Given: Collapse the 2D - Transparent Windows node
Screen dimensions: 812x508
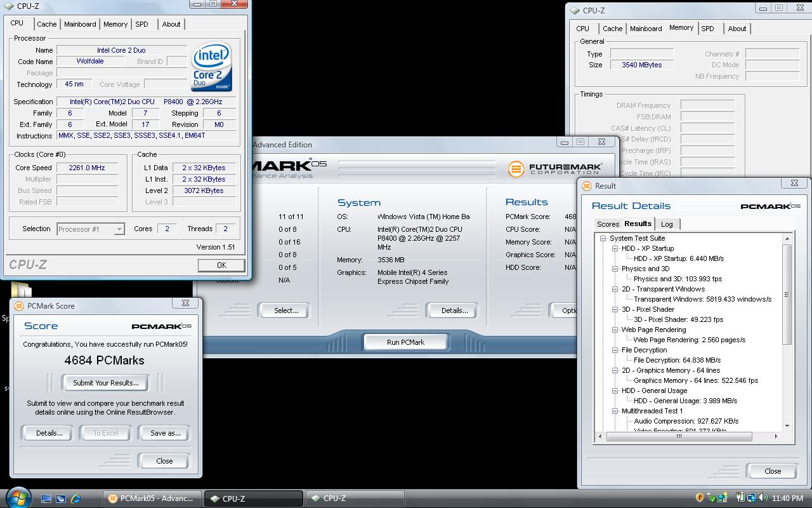Looking at the screenshot, I should point(615,289).
